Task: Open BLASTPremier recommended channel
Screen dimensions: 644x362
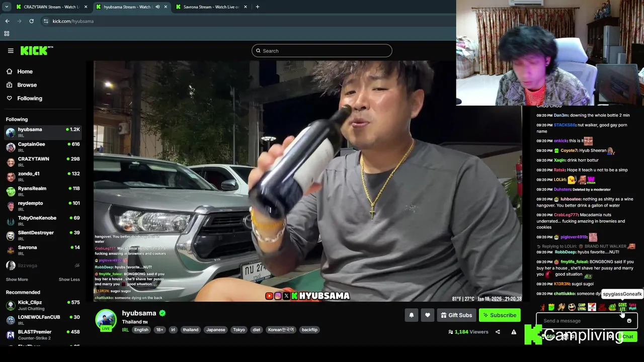Action: [x=43, y=334]
